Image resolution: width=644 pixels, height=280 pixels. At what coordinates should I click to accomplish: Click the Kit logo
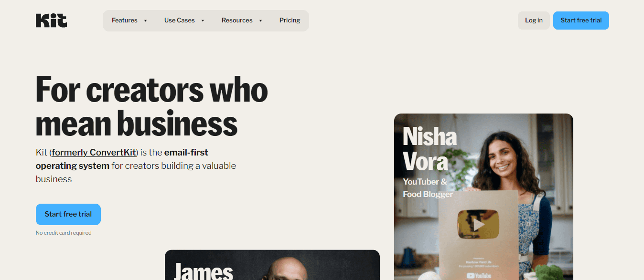tap(51, 21)
